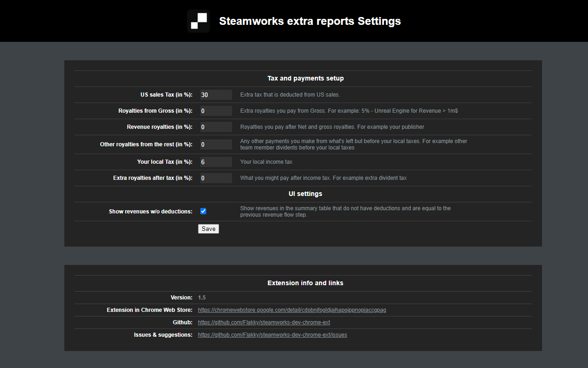Screen dimensions: 588x368
Task: Select the Extra royalties after tax field
Action: 216,178
